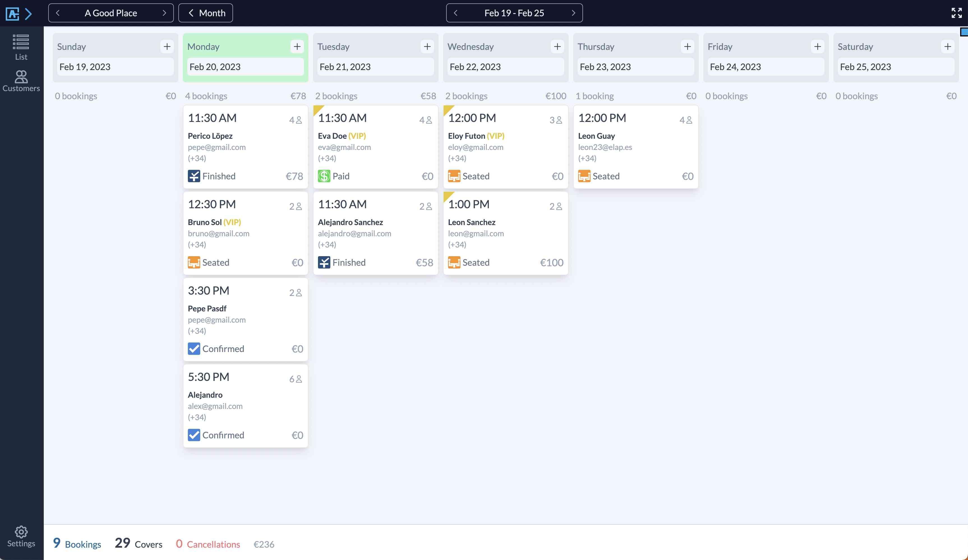
Task: Toggle fullscreen mode icon
Action: click(957, 13)
